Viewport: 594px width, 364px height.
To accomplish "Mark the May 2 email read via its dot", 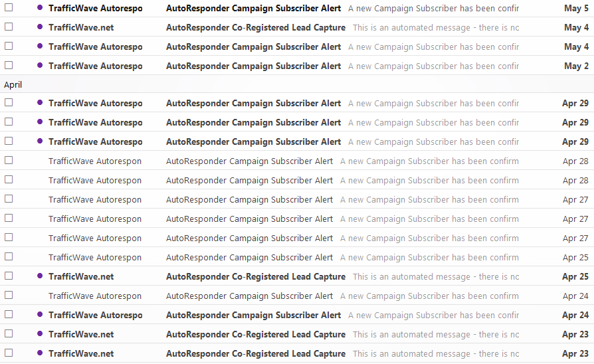I will coord(40,66).
